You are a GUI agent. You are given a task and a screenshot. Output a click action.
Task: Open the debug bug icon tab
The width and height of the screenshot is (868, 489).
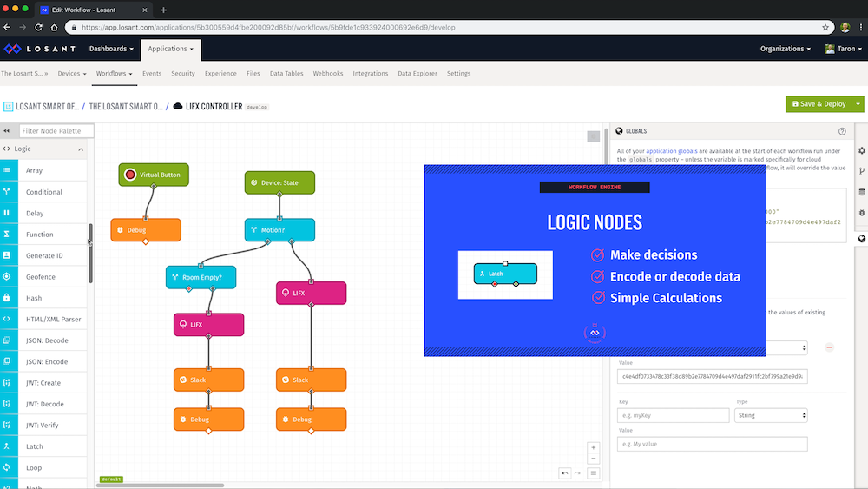(861, 213)
